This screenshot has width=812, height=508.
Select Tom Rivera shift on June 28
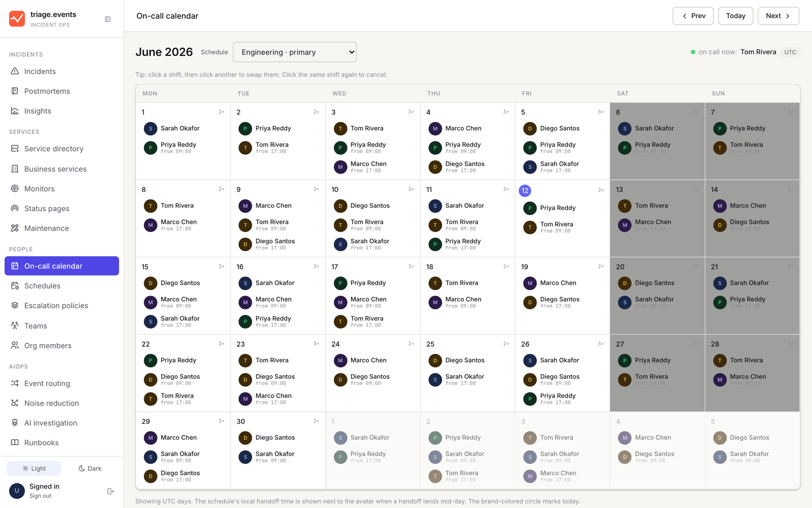pos(752,360)
